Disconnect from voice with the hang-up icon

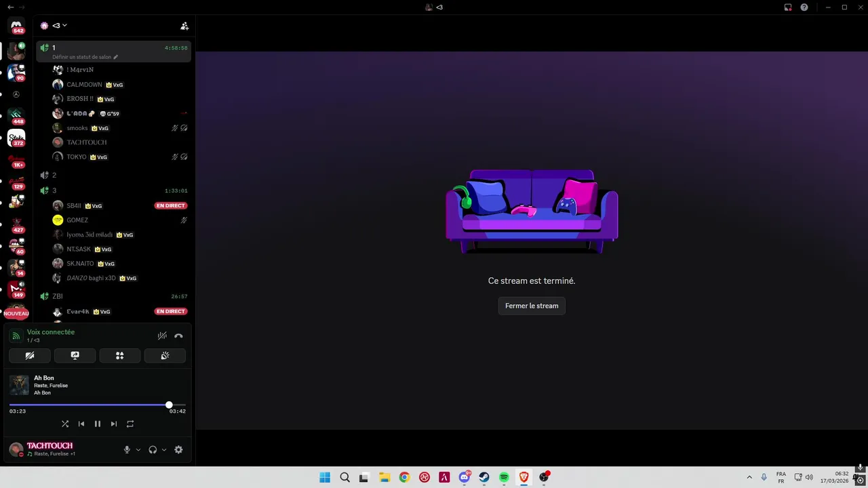tap(178, 335)
